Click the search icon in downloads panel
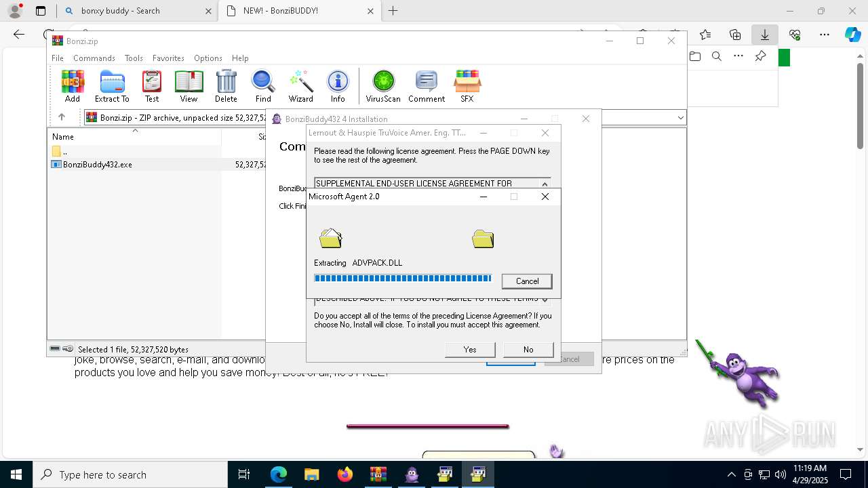 [717, 56]
